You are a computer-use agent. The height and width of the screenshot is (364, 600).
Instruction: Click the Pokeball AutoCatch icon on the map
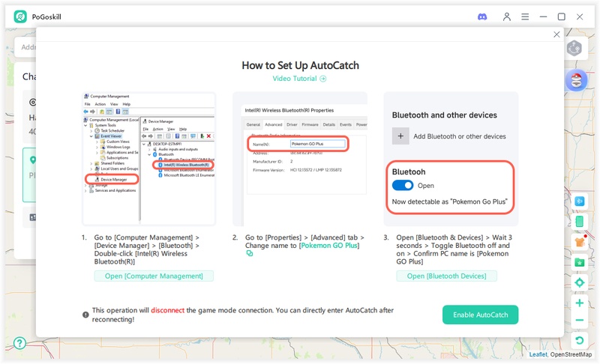576,80
